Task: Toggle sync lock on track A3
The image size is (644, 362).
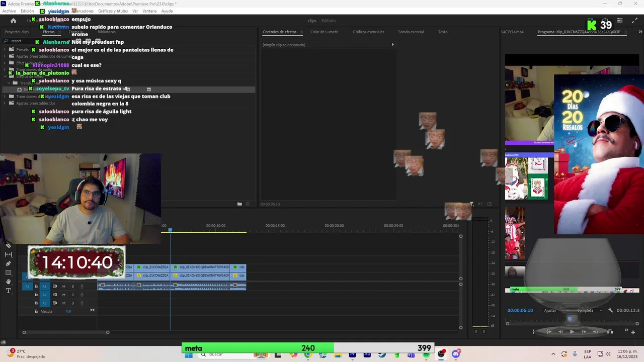Action: (x=55, y=303)
